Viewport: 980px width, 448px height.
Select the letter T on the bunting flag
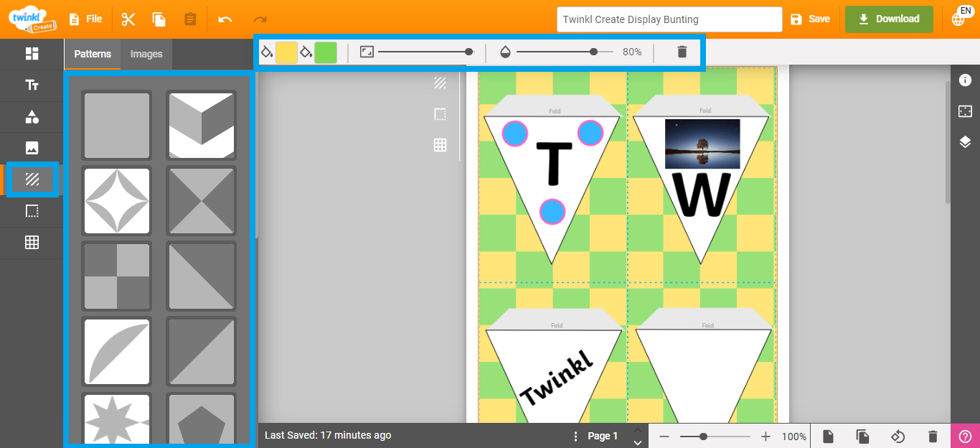pyautogui.click(x=554, y=164)
